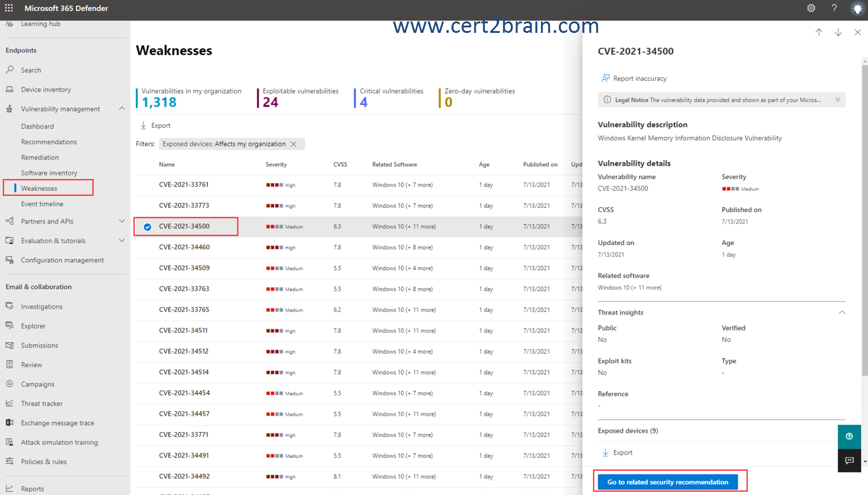
Task: Select the CVE-2021-34460 row
Action: [359, 247]
